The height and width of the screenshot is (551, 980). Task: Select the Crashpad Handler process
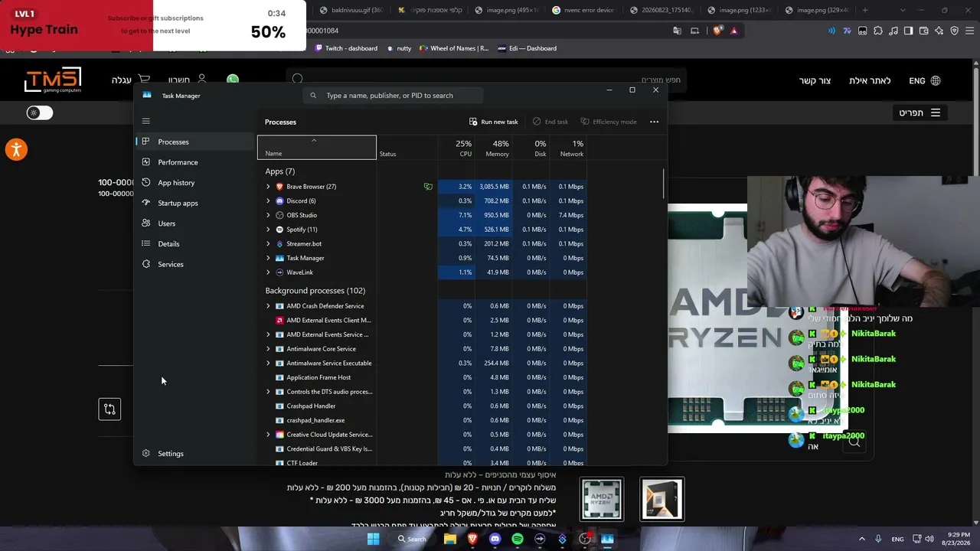(422, 406)
